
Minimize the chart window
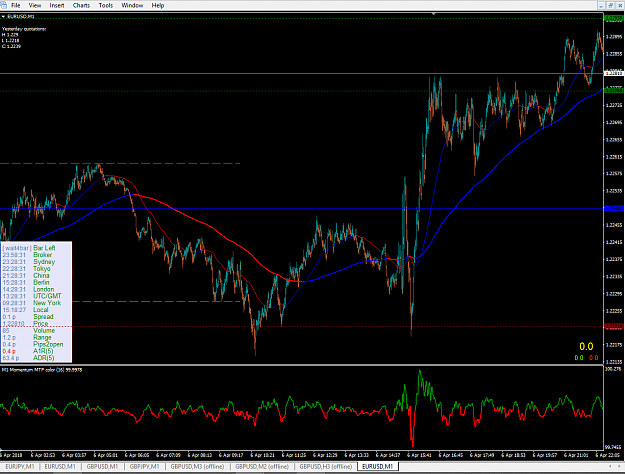(x=601, y=5)
